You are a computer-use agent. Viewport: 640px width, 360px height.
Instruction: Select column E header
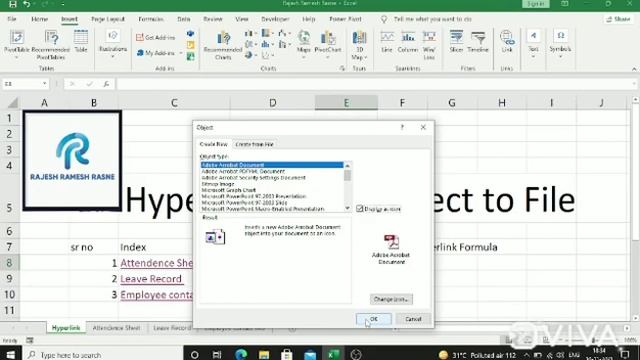click(346, 103)
